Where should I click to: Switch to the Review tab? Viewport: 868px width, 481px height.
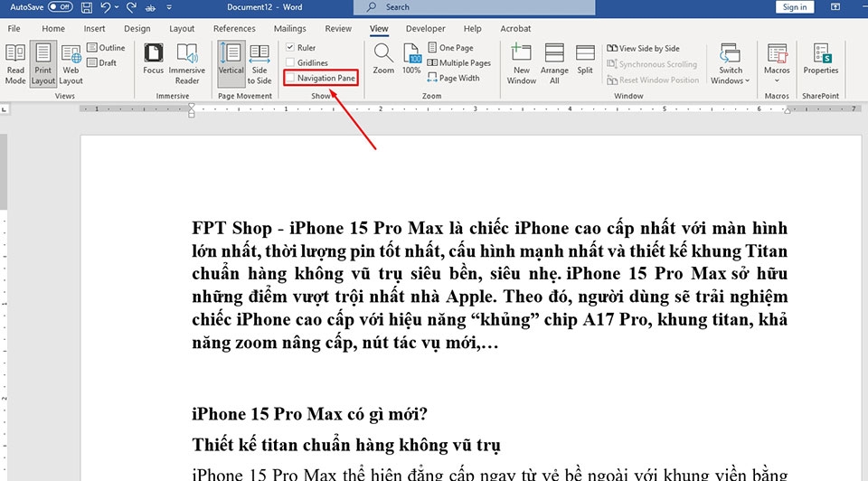tap(337, 28)
